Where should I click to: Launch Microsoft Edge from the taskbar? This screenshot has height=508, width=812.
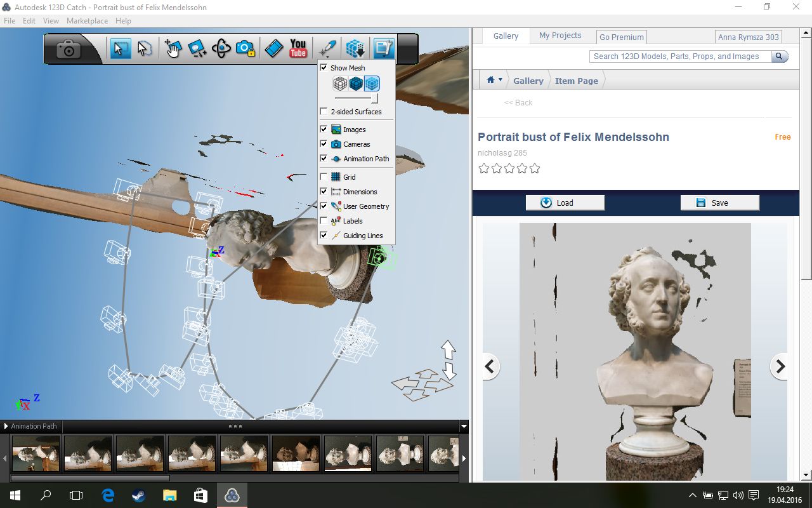108,495
